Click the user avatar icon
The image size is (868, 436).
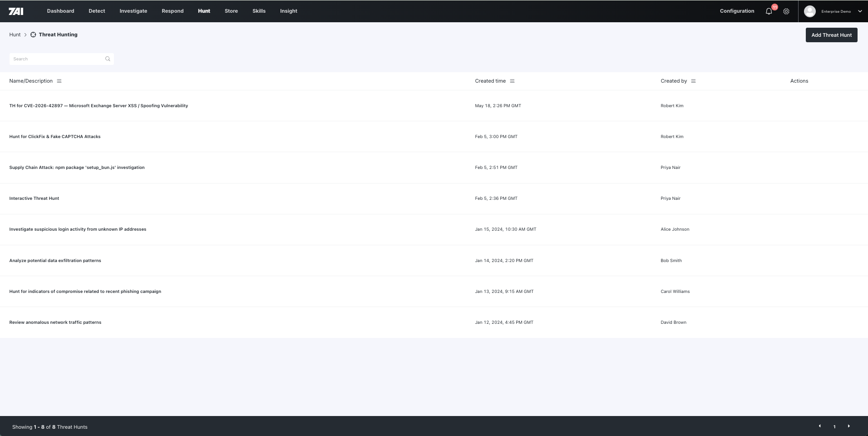[809, 11]
